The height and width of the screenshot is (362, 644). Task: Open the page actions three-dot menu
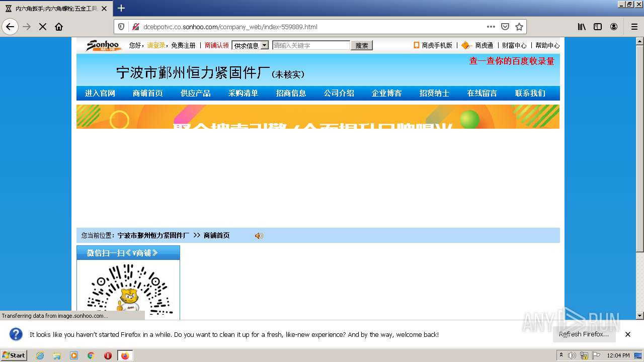(x=491, y=27)
